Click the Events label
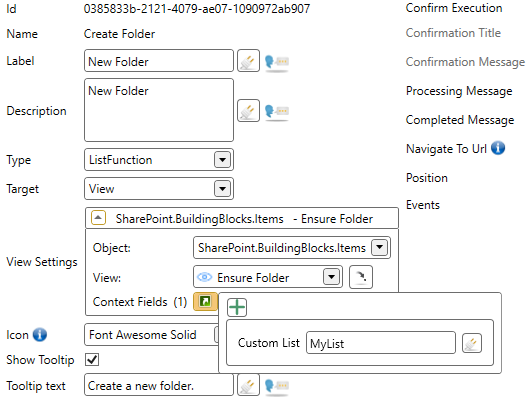Viewport: 526px width, 398px height. [x=423, y=205]
